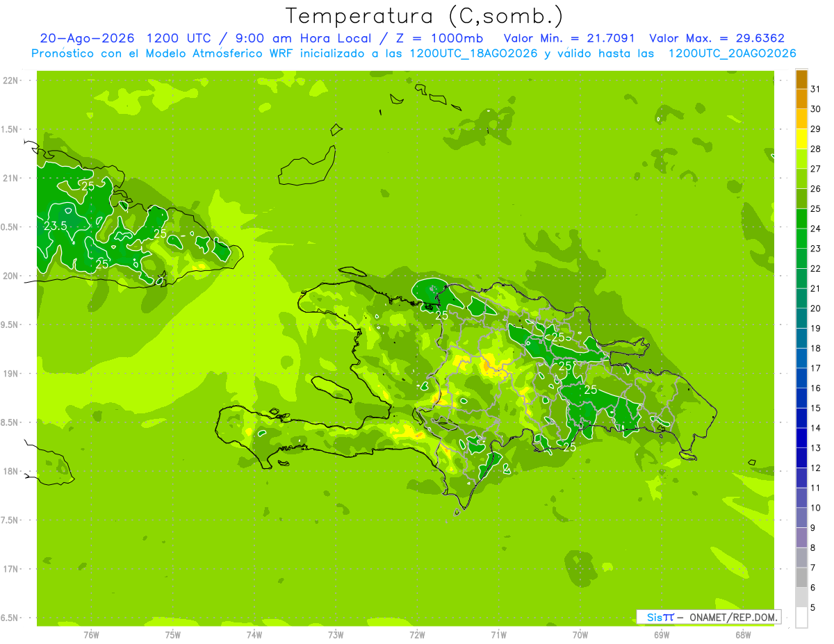Click the 28 colorbar label

815,149
